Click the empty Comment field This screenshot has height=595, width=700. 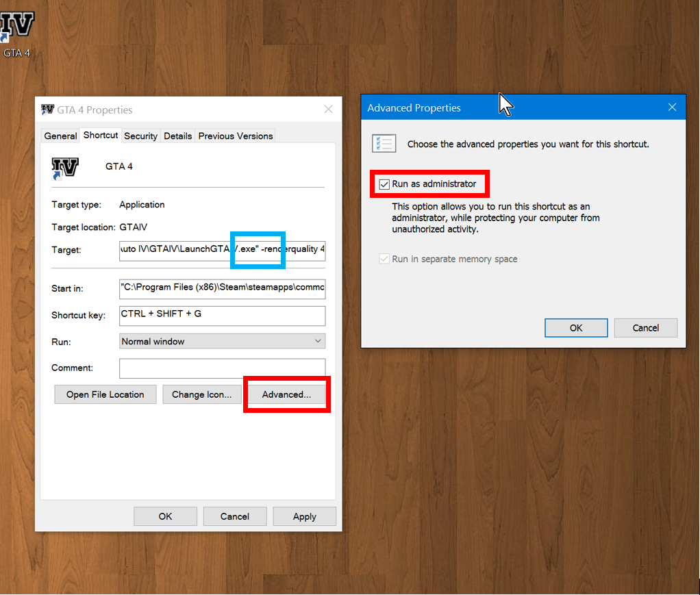click(223, 368)
